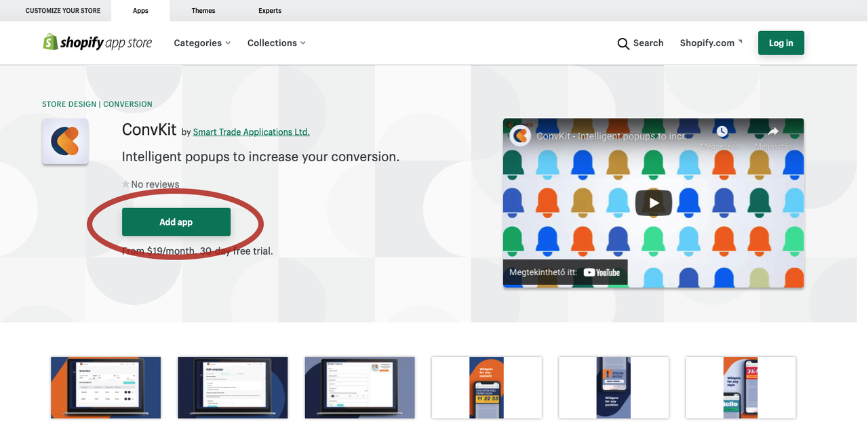Click the watch later clock icon on video
This screenshot has height=439, width=868.
point(722,131)
